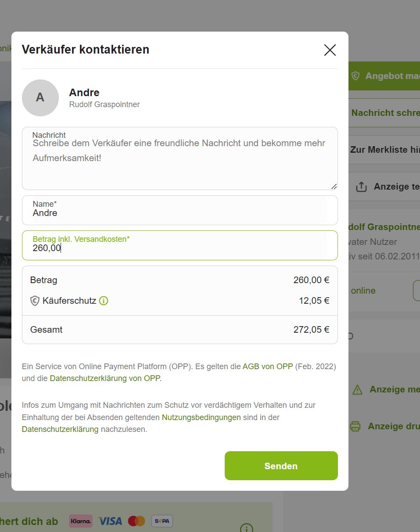Click the printer icon for Anzeige drucken
Image resolution: width=420 pixels, height=532 pixels.
(355, 426)
